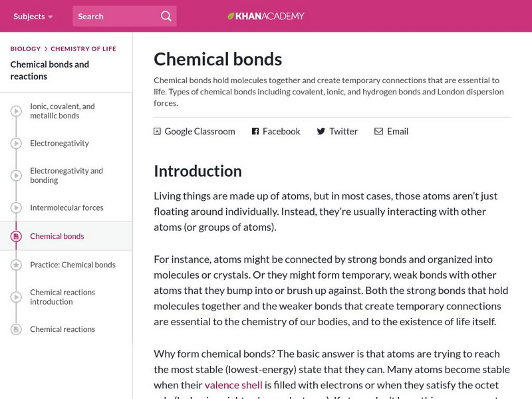This screenshot has height=399, width=532.
Task: Click the Email envelope icon
Action: [x=378, y=132]
